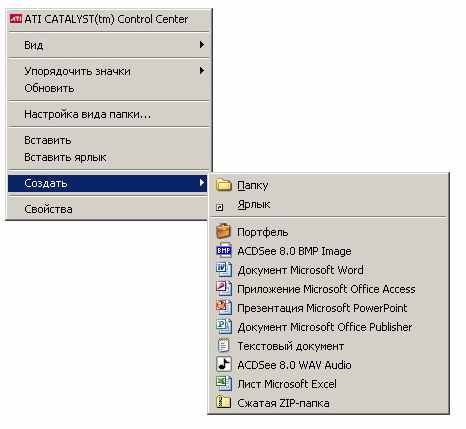Click the briefcase icon for Портфель
Screen dimensions: 466x429
[x=224, y=231]
